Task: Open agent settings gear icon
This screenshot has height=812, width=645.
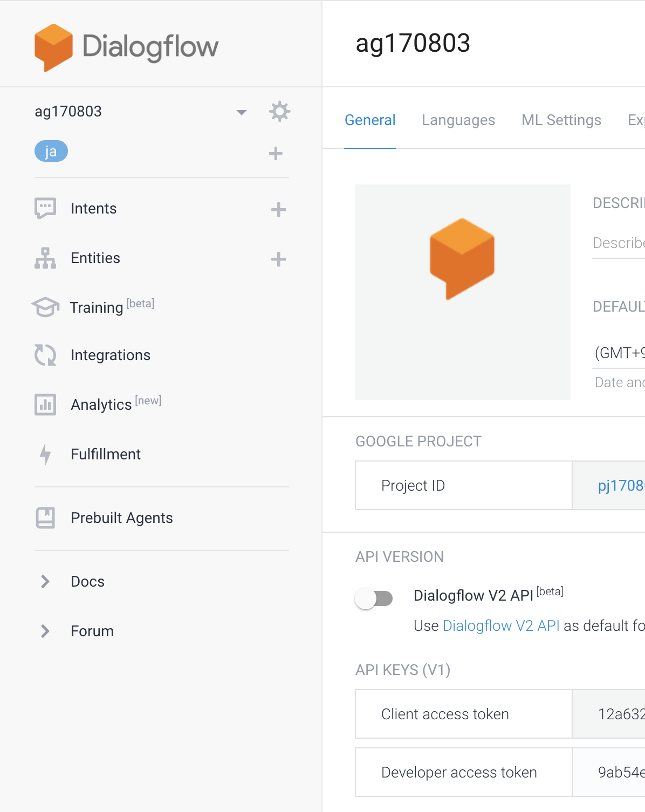Action: coord(279,112)
